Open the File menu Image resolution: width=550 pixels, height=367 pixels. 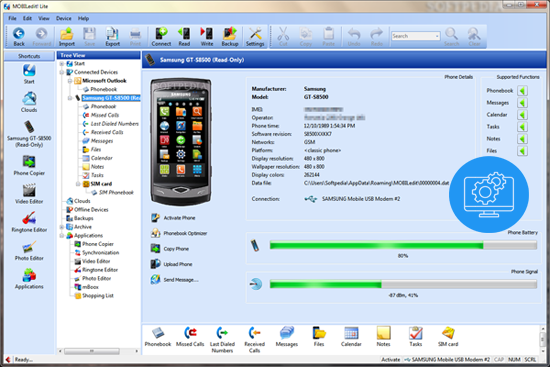tap(12, 18)
